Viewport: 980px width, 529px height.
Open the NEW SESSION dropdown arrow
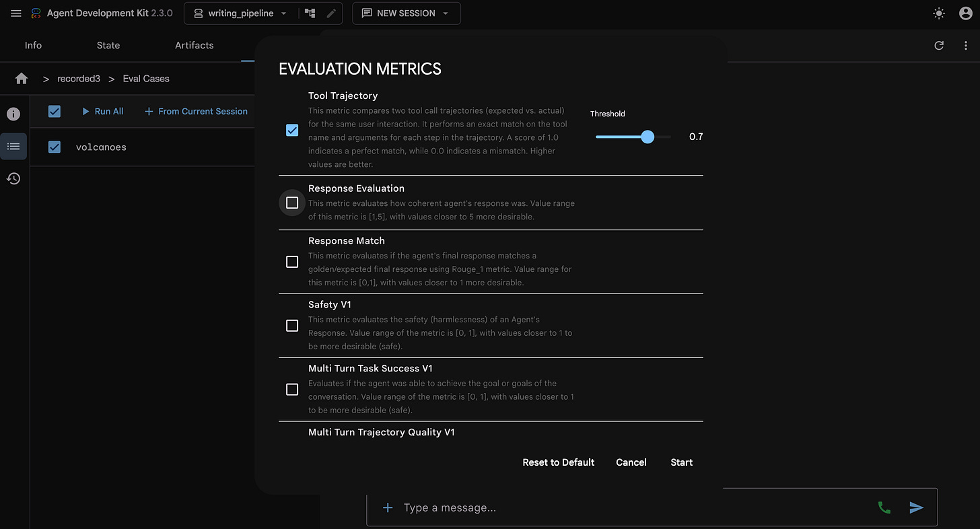click(446, 13)
